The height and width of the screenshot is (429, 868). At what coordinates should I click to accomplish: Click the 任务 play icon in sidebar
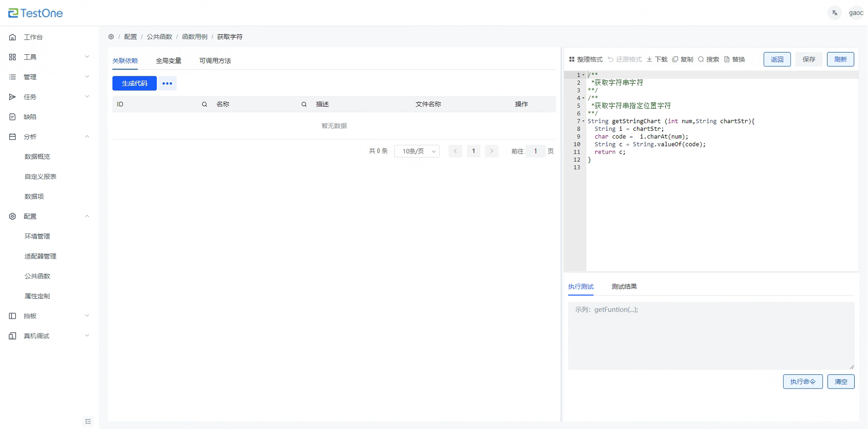12,97
